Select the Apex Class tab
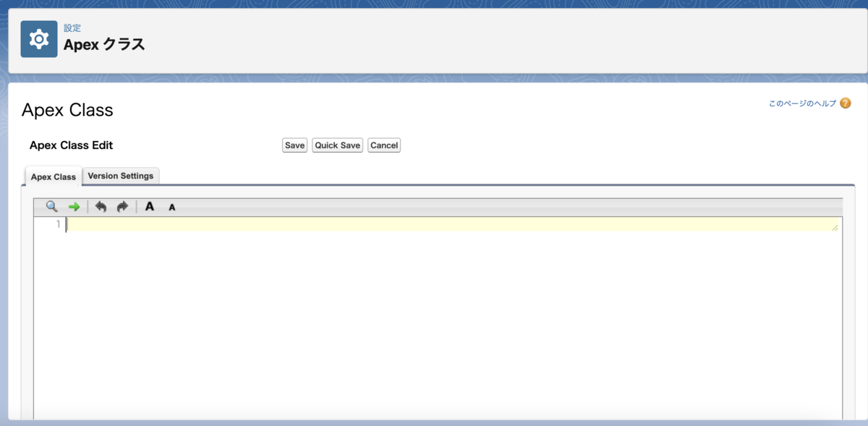The height and width of the screenshot is (426, 868). (x=52, y=176)
